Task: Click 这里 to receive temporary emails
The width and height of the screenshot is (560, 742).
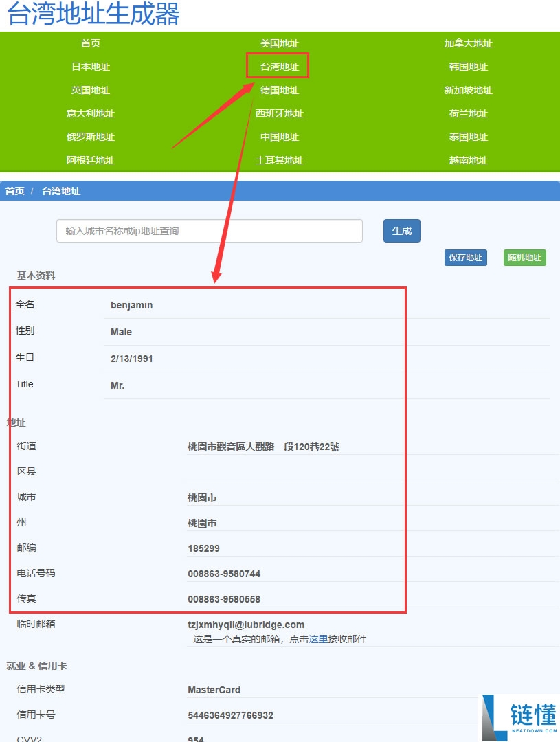Action: (319, 639)
